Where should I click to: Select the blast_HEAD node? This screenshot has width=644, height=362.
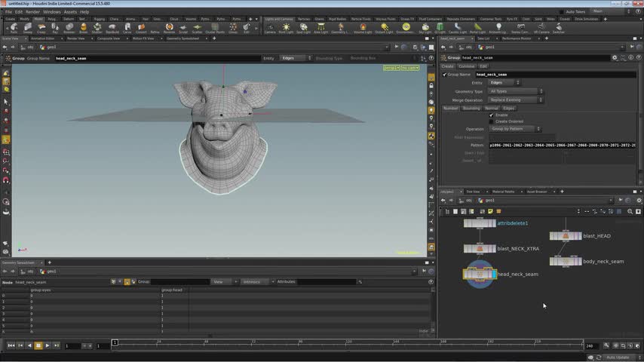(x=565, y=236)
